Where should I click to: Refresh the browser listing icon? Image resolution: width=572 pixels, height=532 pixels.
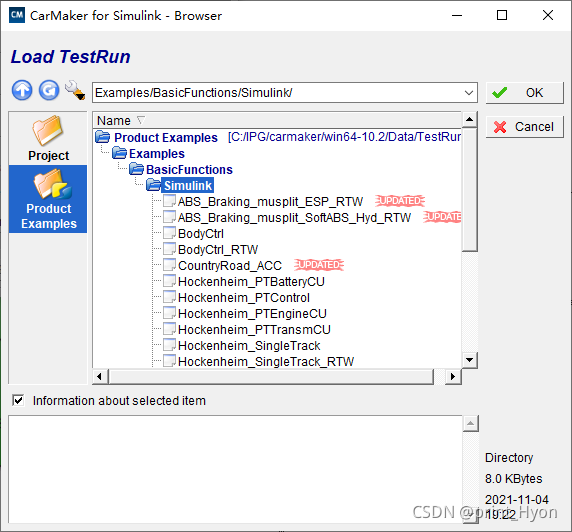49,90
